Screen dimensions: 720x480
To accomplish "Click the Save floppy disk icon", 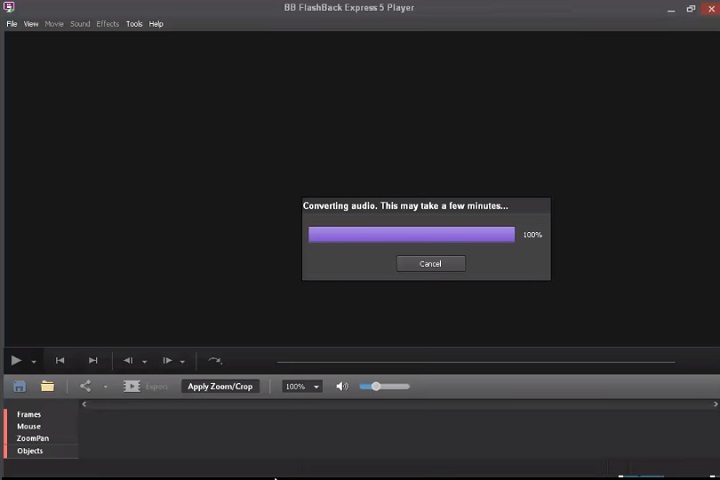I will tap(19, 386).
